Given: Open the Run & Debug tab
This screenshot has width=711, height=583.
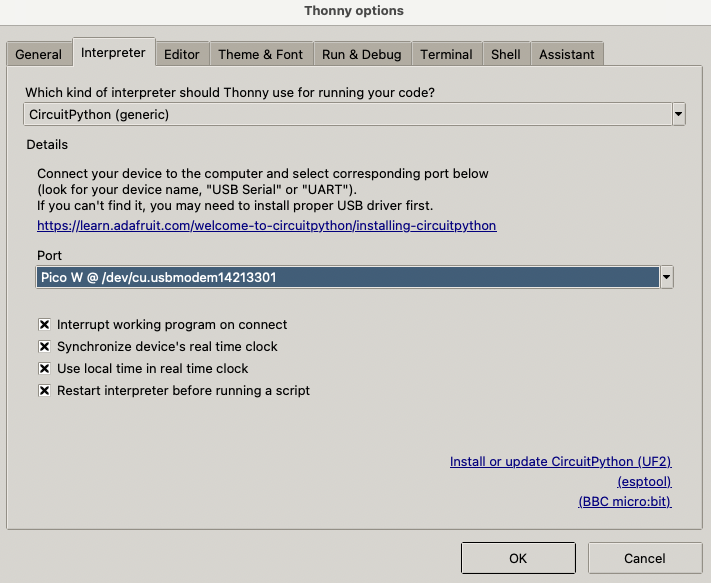Looking at the screenshot, I should click(361, 54).
